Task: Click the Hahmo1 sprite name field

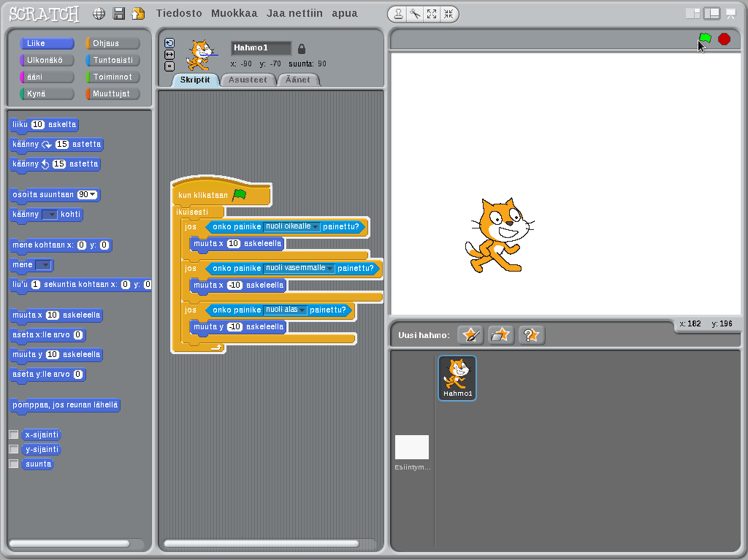Action: click(261, 48)
